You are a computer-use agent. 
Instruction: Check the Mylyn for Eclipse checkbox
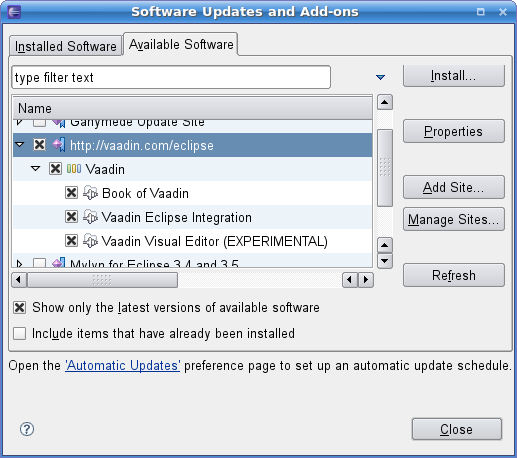39,263
